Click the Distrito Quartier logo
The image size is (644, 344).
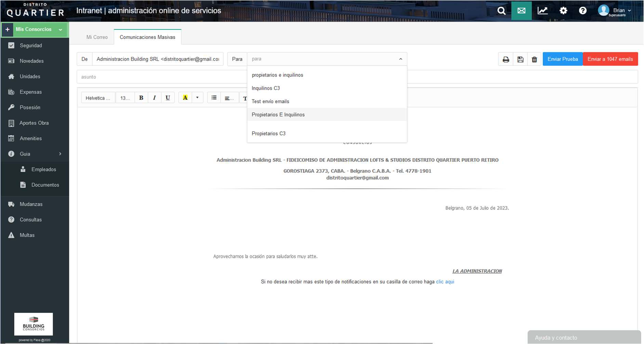click(x=35, y=10)
